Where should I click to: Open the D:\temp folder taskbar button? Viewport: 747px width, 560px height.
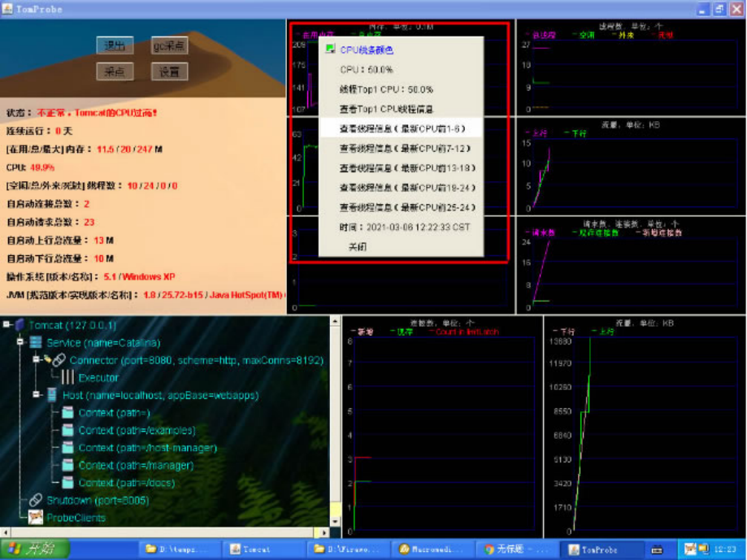(x=180, y=549)
